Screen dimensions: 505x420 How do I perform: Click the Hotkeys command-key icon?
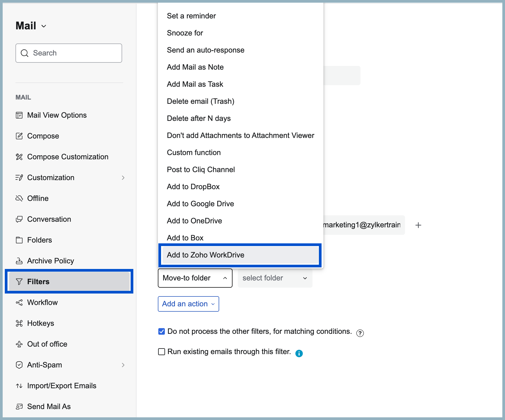[x=19, y=323]
